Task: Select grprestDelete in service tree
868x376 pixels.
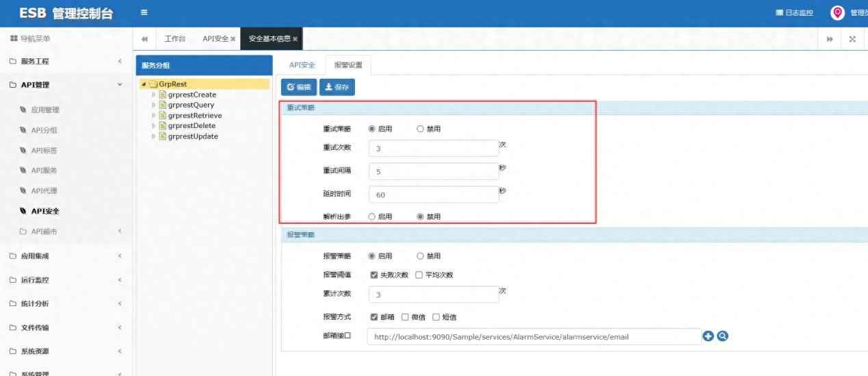Action: (192, 125)
